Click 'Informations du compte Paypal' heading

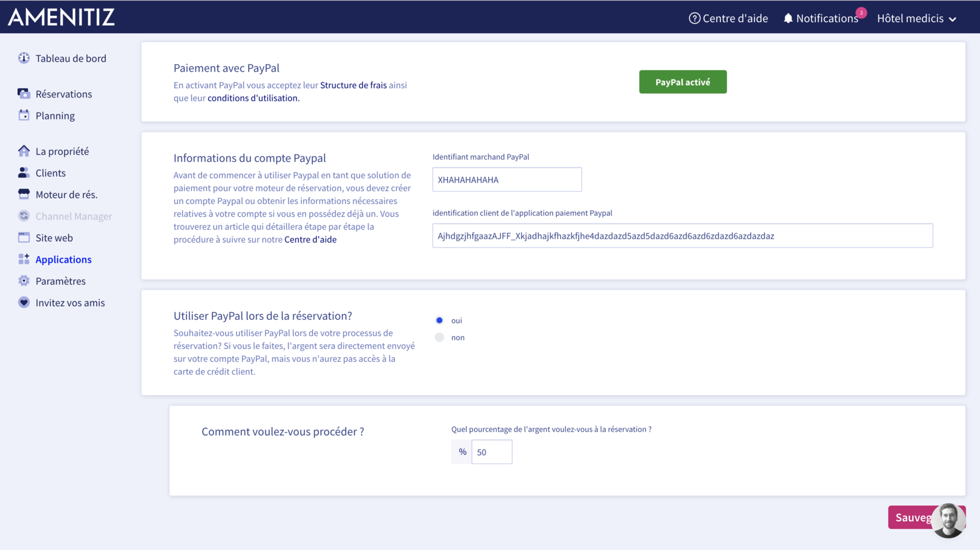(x=250, y=158)
